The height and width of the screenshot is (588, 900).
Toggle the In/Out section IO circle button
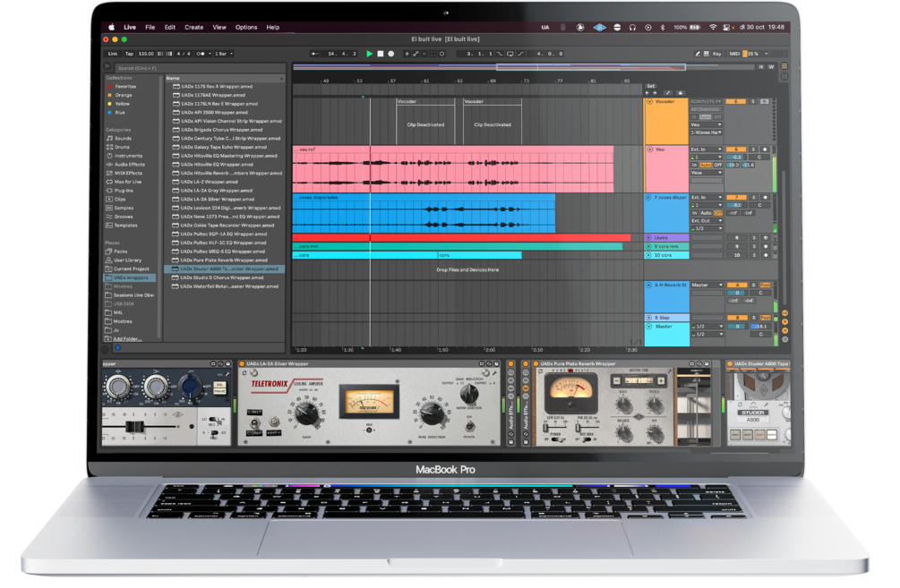pos(784,313)
